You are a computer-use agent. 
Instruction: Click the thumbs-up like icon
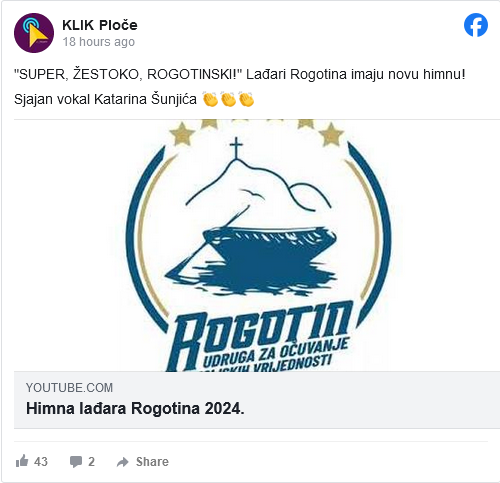point(22,461)
